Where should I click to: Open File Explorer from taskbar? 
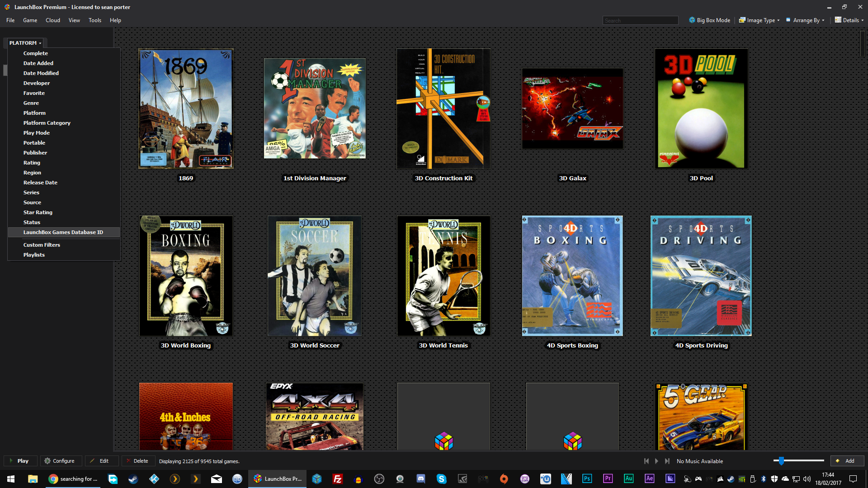coord(33,479)
